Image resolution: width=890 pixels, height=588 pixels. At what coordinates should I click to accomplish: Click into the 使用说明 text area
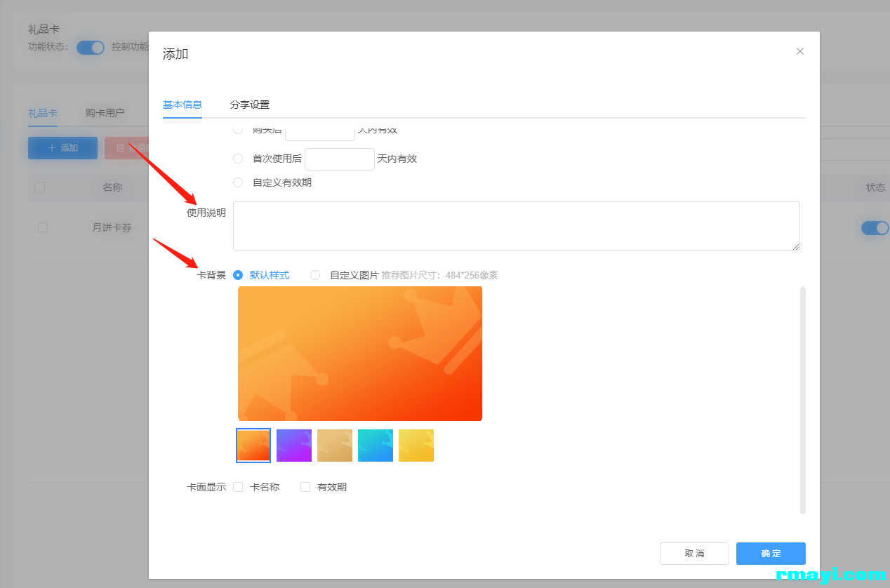517,226
